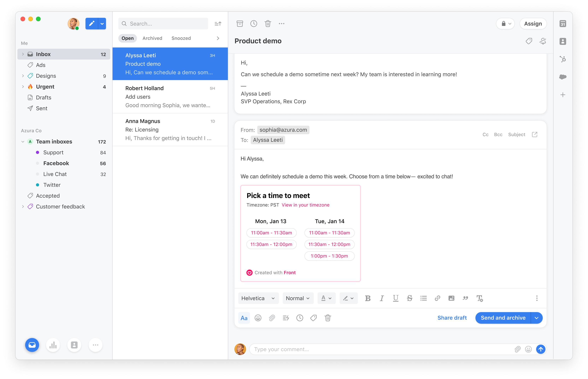The width and height of the screenshot is (588, 379).
Task: Insert an image in the draft
Action: click(451, 298)
